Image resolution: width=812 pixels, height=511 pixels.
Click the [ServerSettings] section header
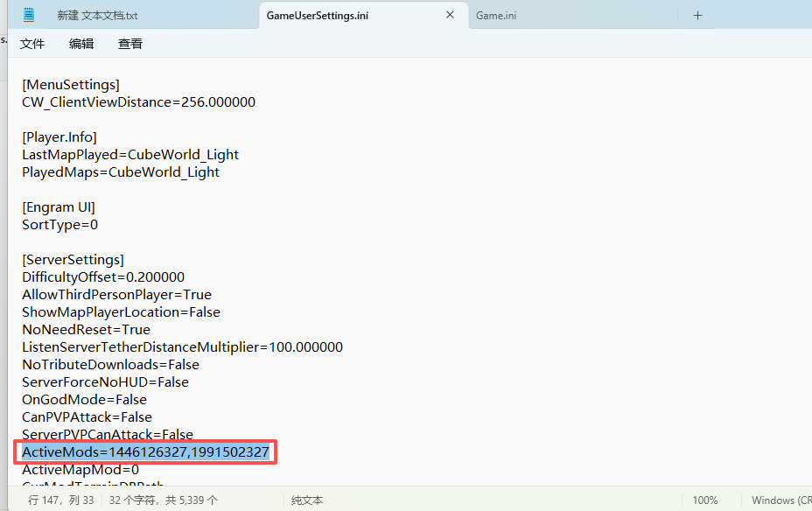pyautogui.click(x=73, y=260)
